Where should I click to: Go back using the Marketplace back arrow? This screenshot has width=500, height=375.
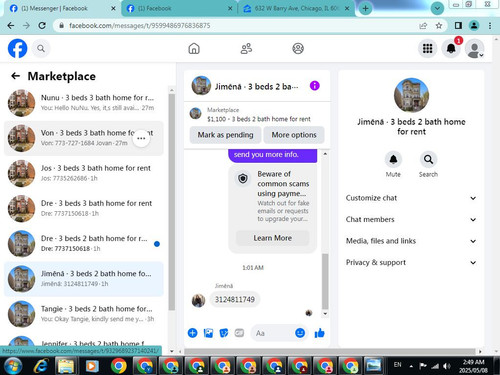coord(15,76)
